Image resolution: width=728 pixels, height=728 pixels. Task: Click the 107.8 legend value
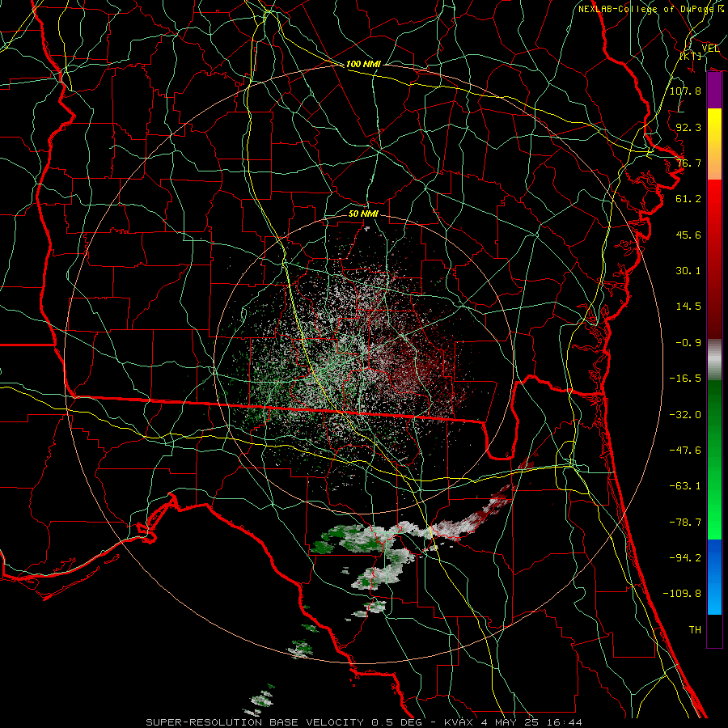coord(685,91)
